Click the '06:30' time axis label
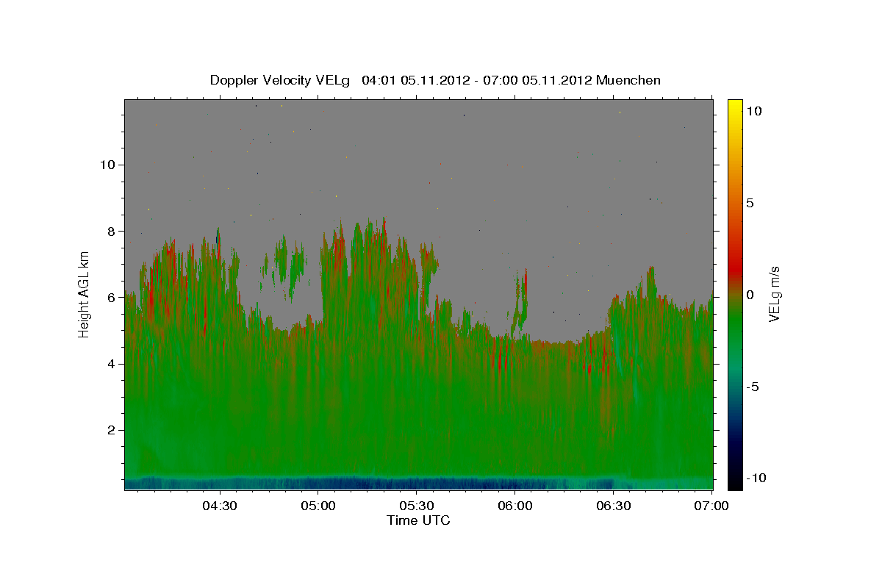The height and width of the screenshot is (588, 882). 614,506
